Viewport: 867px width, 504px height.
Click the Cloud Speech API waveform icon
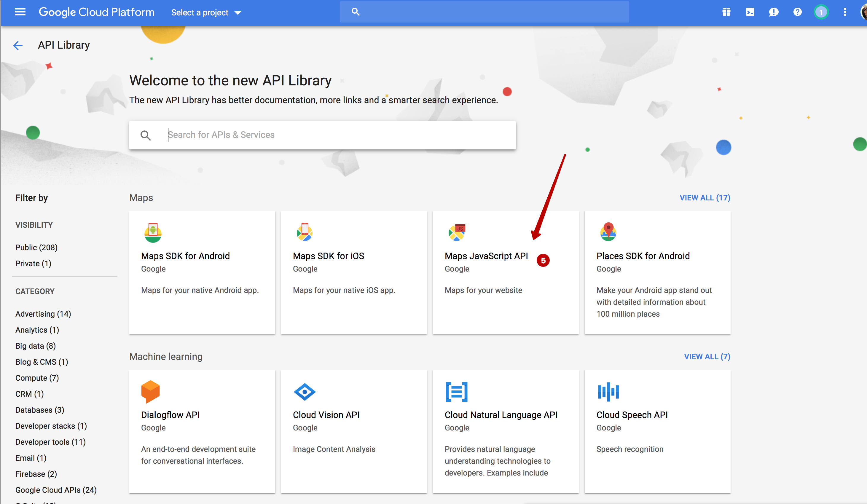tap(608, 392)
